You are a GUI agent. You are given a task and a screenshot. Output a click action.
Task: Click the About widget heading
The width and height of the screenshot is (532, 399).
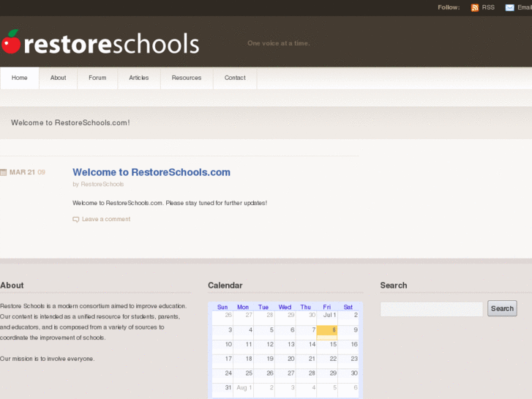(12, 286)
